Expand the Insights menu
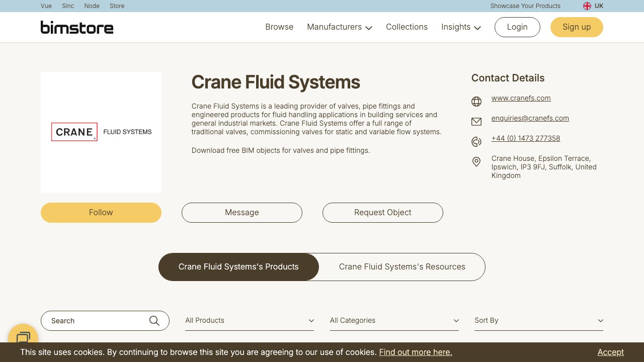The height and width of the screenshot is (362, 644). (461, 27)
